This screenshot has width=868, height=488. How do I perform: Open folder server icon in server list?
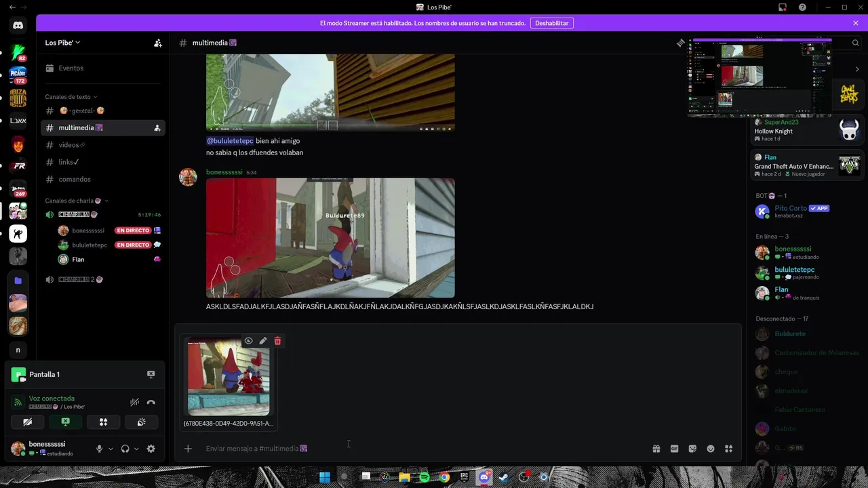(18, 281)
